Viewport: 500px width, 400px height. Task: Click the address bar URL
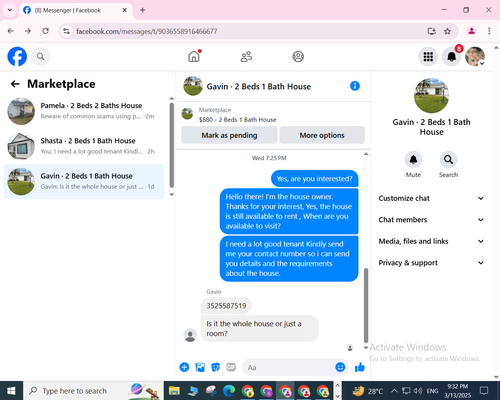[x=147, y=31]
